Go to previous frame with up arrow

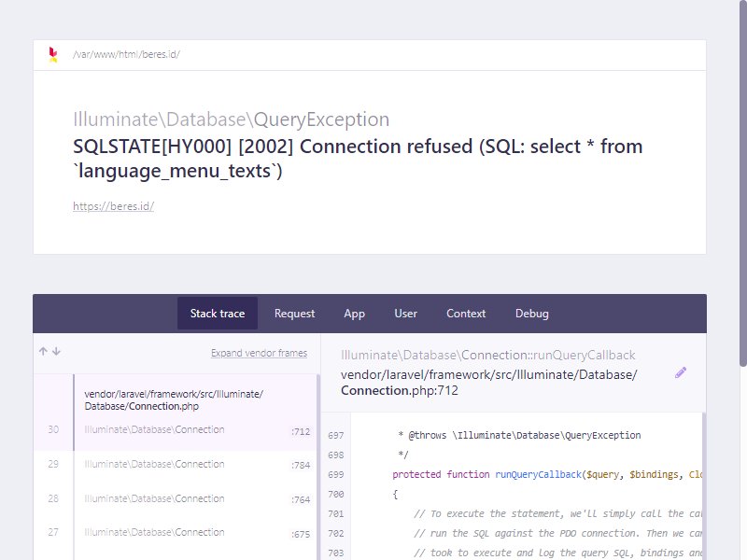pos(43,352)
